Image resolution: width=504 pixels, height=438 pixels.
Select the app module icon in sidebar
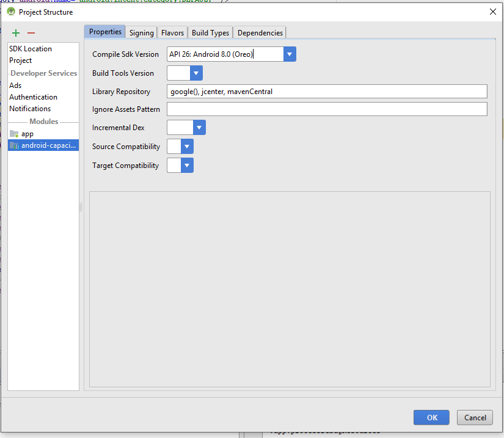pyautogui.click(x=27, y=133)
